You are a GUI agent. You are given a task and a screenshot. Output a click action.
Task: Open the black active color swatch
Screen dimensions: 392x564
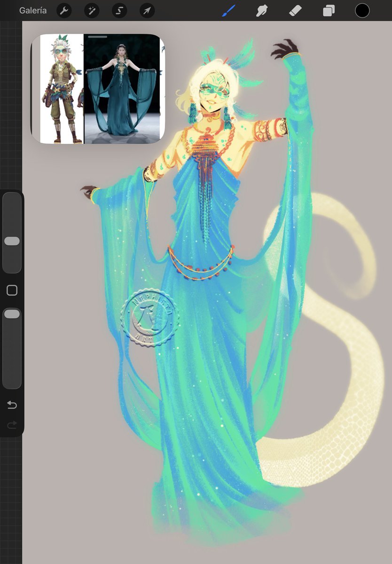[362, 10]
